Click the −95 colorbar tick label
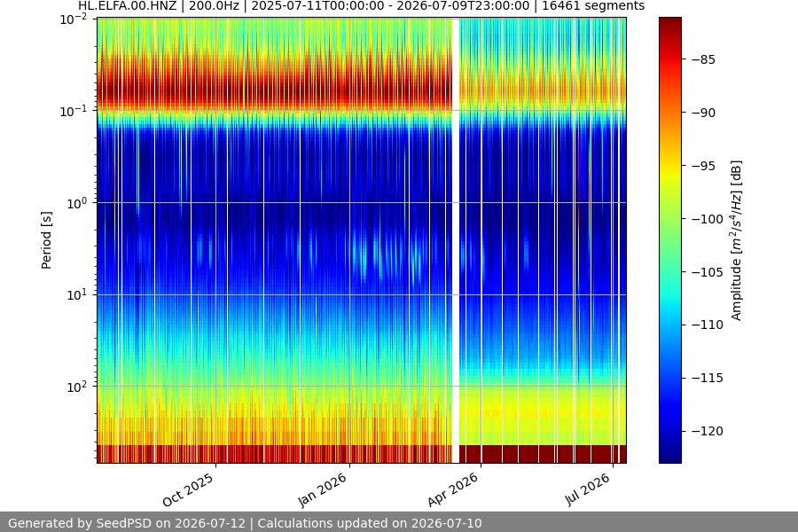The image size is (798, 532). pos(703,166)
